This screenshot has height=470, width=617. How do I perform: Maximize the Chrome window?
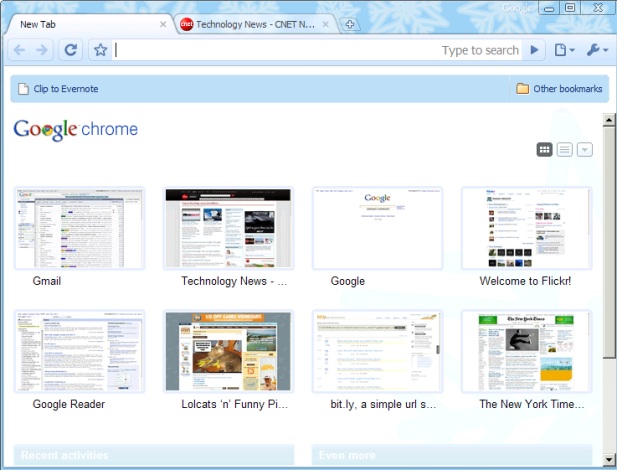pyautogui.click(x=570, y=8)
